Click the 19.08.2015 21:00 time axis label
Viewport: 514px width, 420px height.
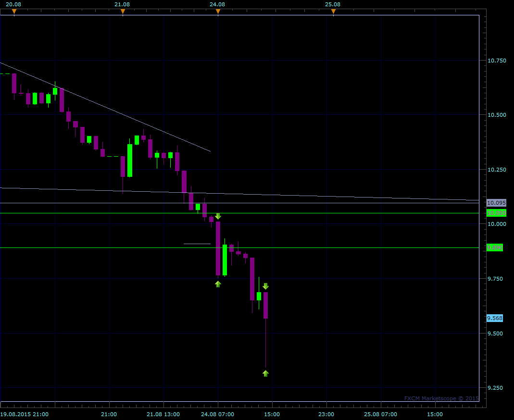(x=24, y=414)
